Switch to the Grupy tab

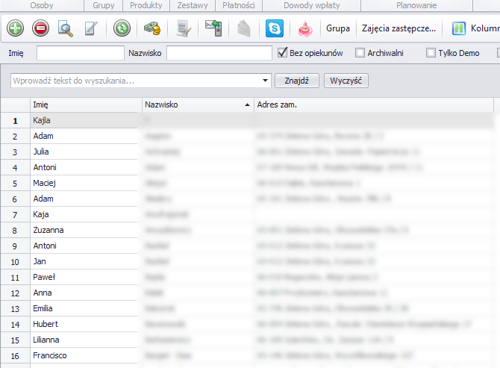pyautogui.click(x=103, y=5)
